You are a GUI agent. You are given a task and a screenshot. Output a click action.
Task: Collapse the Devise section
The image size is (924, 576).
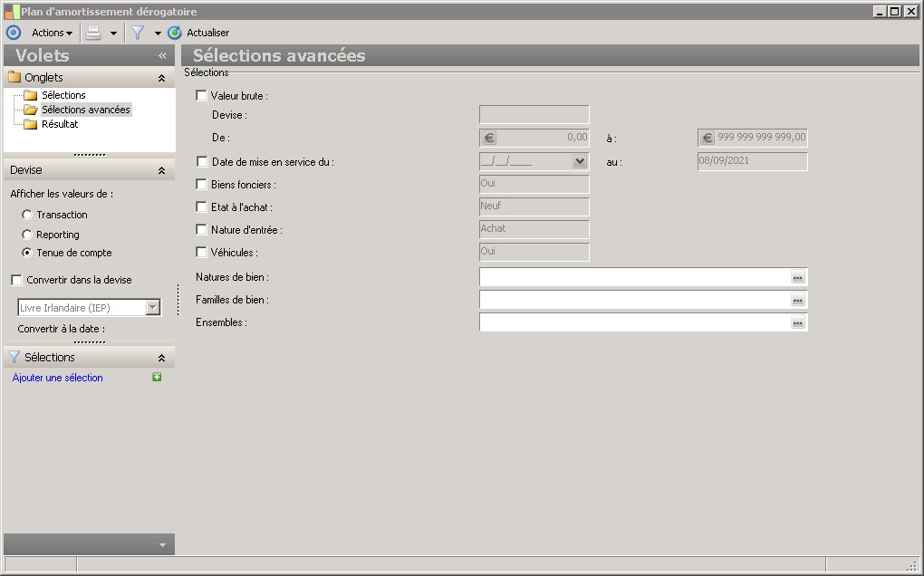pos(161,170)
